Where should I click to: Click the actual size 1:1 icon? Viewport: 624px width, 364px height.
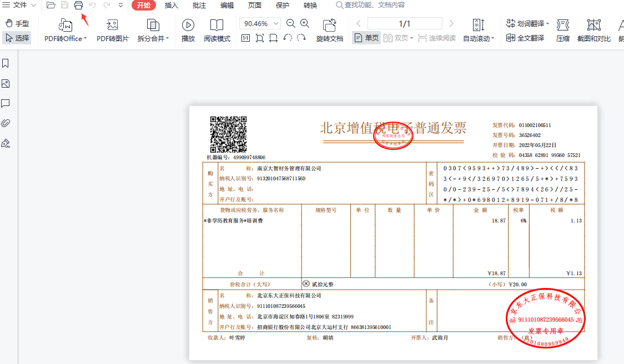pyautogui.click(x=246, y=38)
